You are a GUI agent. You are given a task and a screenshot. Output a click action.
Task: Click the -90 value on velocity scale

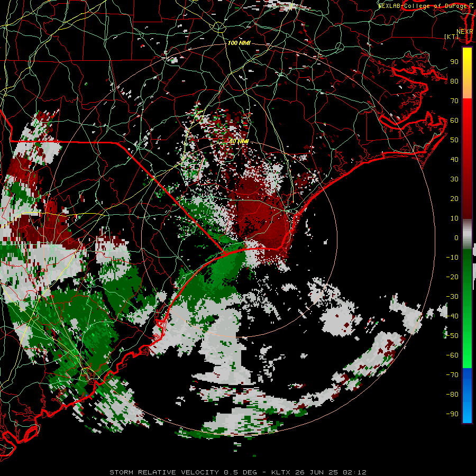452,414
